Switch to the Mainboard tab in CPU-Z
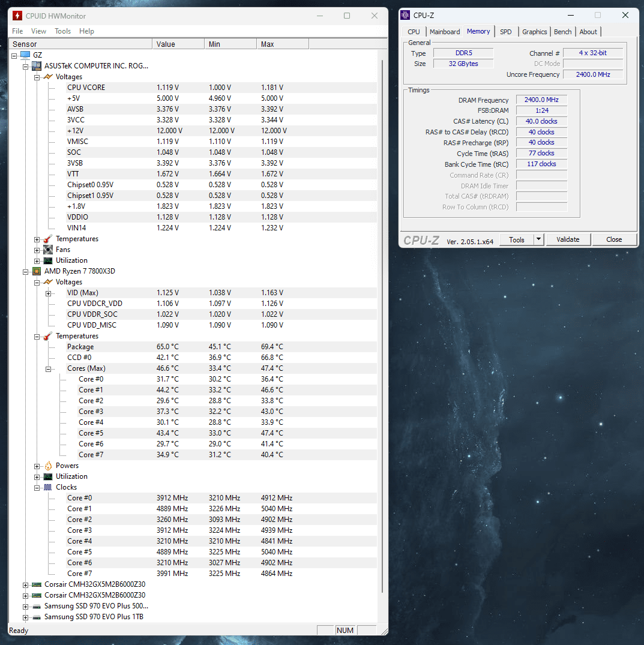Screen dimensions: 644x645 point(445,32)
